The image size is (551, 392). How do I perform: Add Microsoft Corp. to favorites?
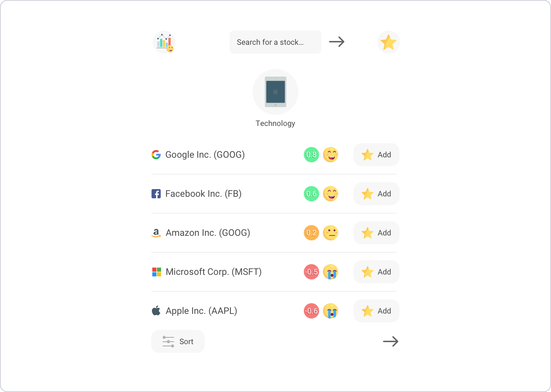(x=377, y=272)
